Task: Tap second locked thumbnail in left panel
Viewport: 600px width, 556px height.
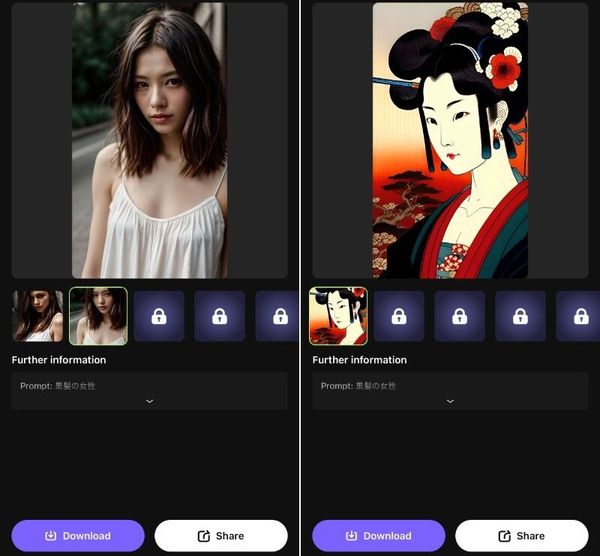Action: click(220, 316)
